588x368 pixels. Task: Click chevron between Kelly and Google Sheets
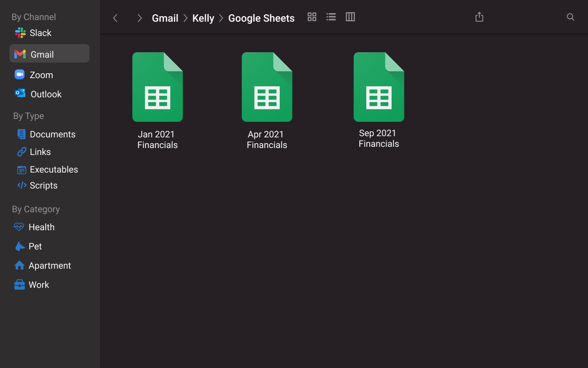pos(221,18)
